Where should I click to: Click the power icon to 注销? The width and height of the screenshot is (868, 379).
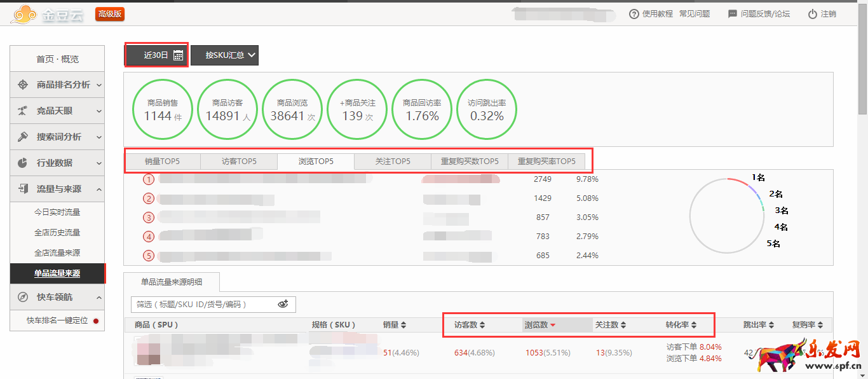click(812, 14)
